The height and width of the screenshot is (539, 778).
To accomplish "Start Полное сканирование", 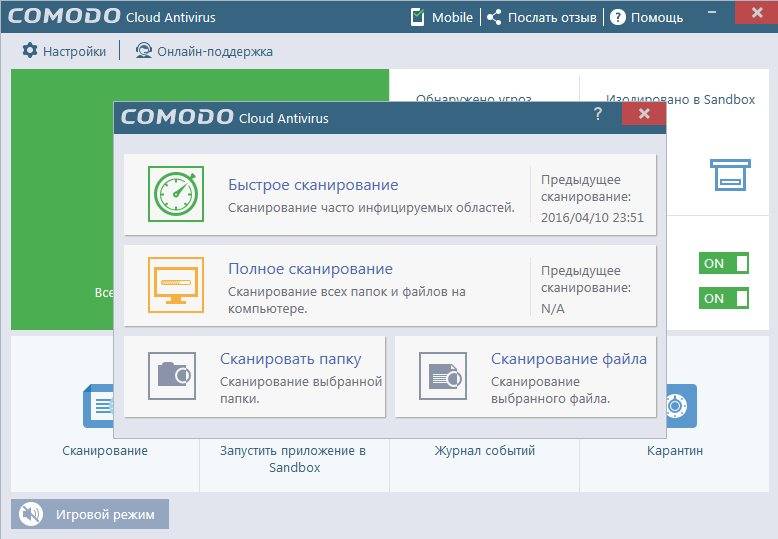I will [x=390, y=285].
